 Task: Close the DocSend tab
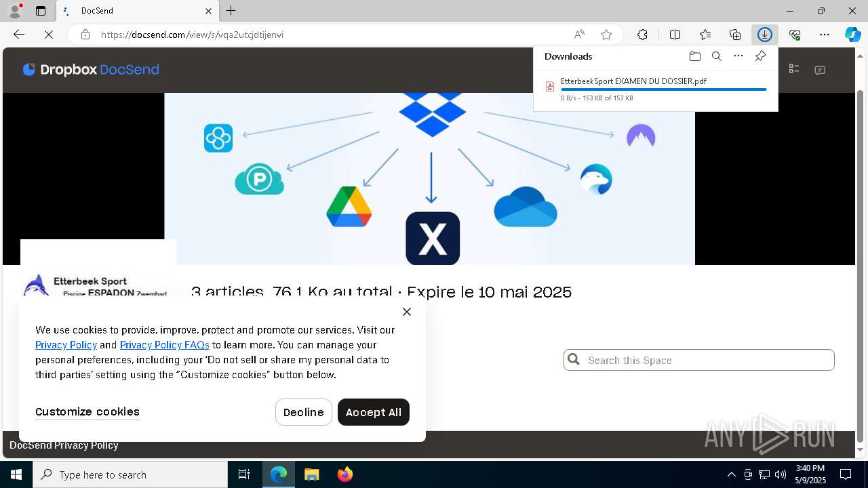pyautogui.click(x=208, y=11)
